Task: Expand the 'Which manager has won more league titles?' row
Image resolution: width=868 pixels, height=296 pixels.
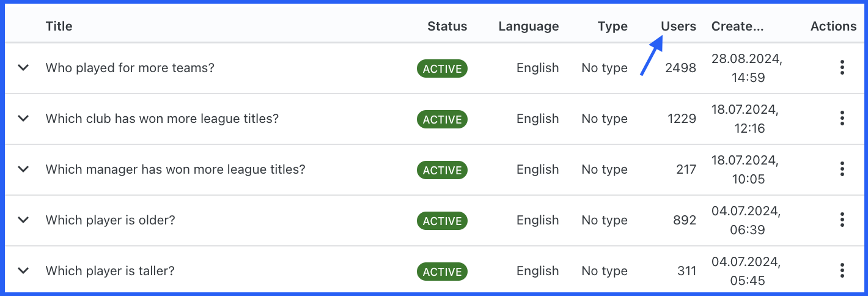Action: click(x=23, y=169)
